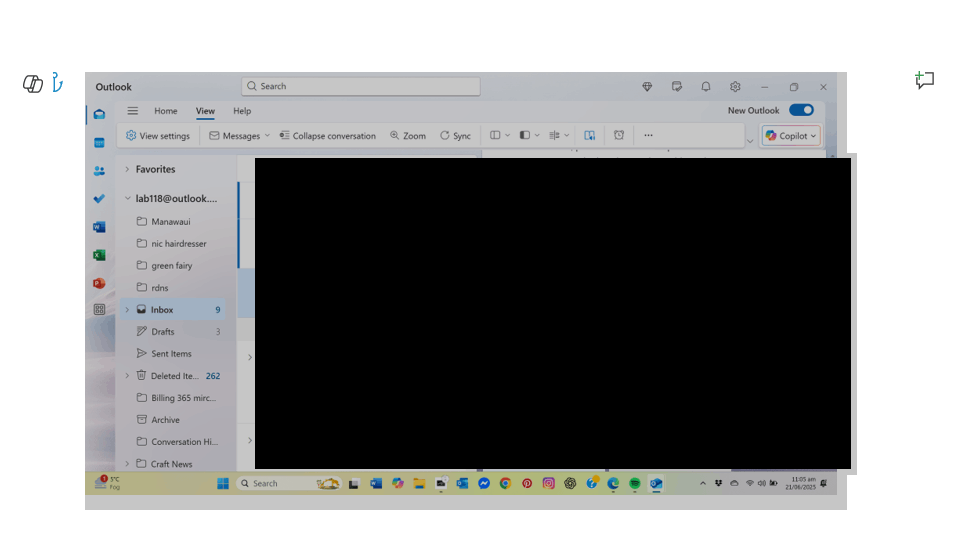Open the Manawaui folder
This screenshot has height=554, width=954.
(173, 221)
